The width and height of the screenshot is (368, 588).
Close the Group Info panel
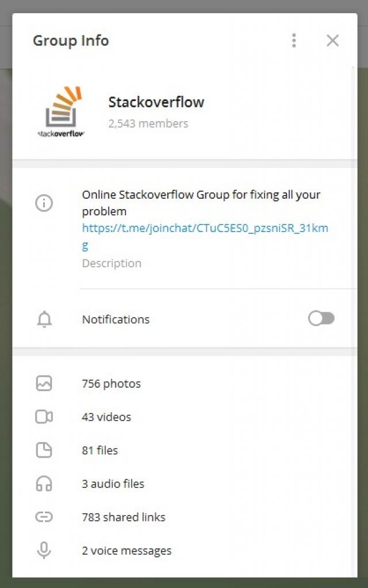(333, 41)
